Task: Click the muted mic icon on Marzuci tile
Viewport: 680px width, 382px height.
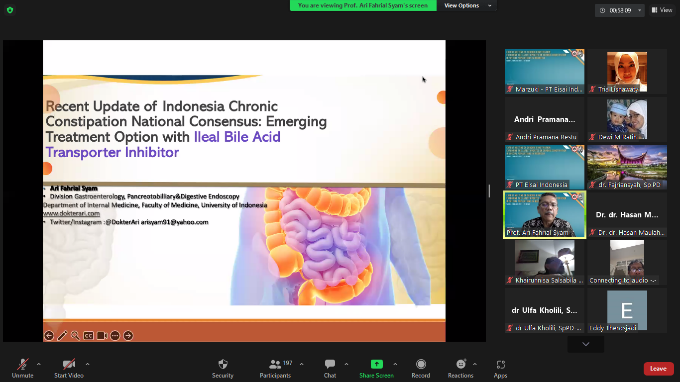Action: [510, 89]
